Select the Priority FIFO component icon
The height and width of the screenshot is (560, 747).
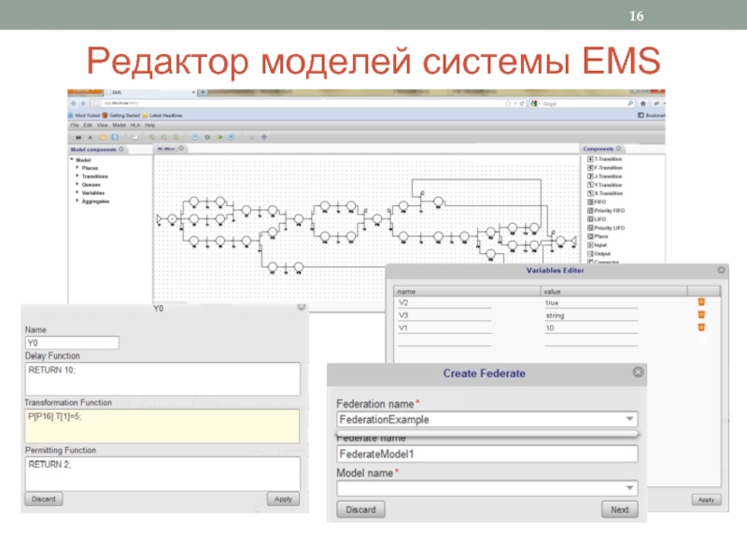tap(590, 211)
